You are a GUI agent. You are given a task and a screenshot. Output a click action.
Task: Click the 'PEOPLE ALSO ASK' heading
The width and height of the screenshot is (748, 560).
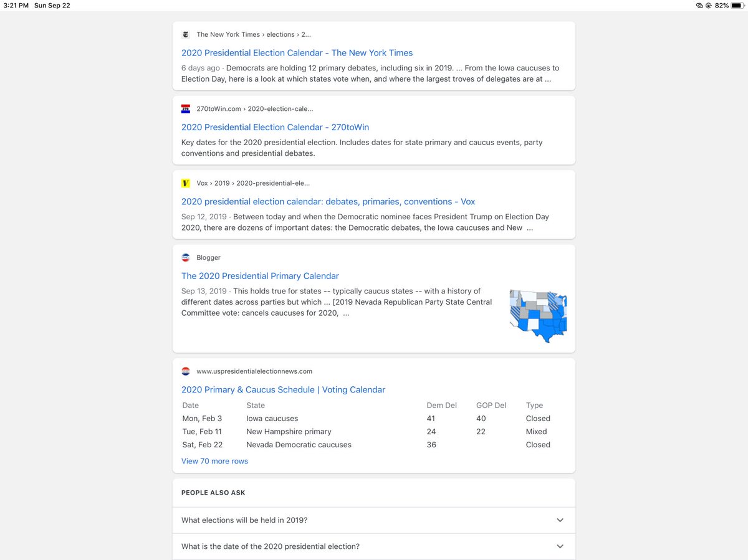pos(213,493)
